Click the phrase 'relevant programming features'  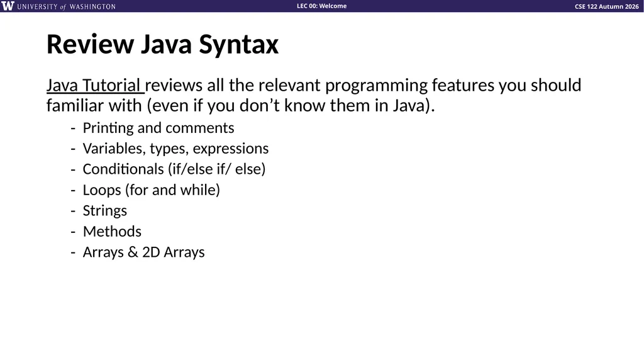pyautogui.click(x=376, y=86)
